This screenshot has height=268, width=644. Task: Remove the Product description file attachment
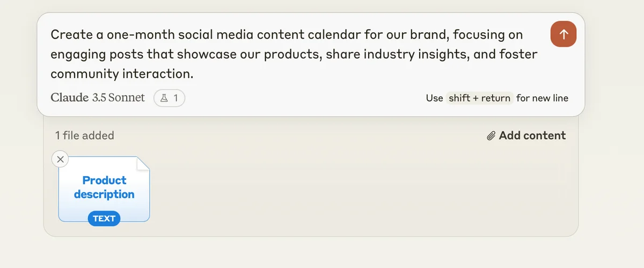click(60, 159)
